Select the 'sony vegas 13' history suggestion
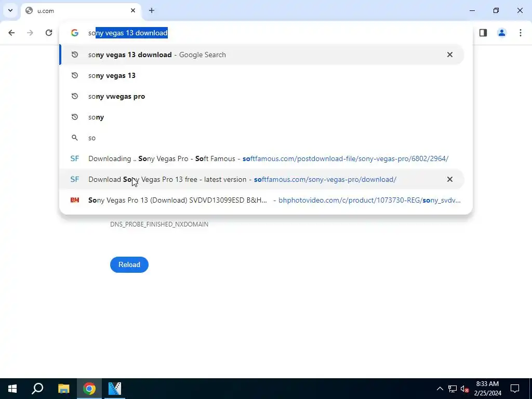This screenshot has width=532, height=399. point(262,75)
